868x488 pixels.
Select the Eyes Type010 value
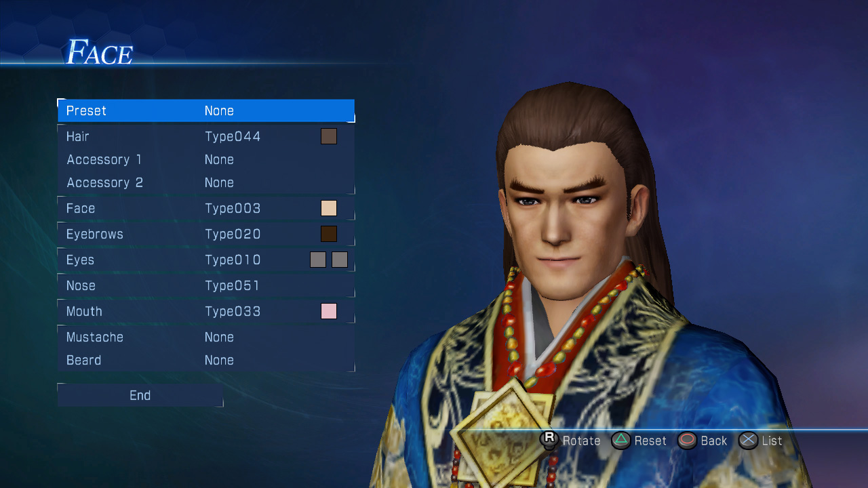233,260
